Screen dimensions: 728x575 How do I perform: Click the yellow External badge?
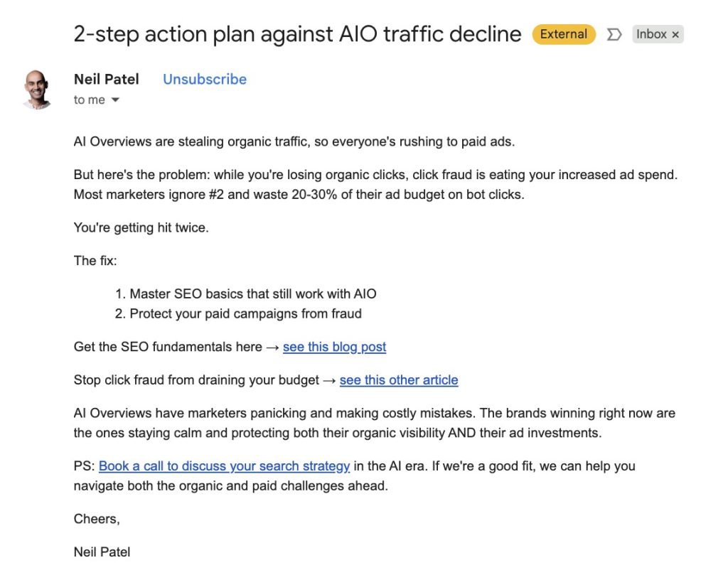(563, 34)
